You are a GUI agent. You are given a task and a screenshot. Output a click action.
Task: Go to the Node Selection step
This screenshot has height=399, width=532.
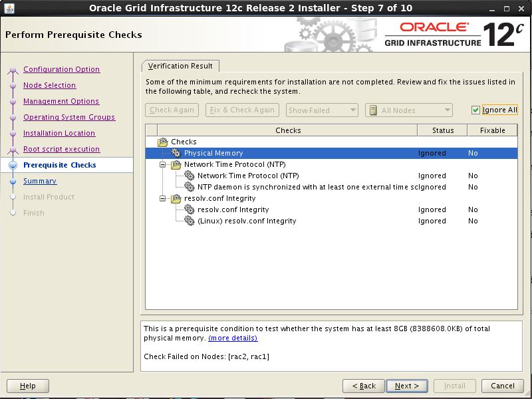tap(49, 85)
